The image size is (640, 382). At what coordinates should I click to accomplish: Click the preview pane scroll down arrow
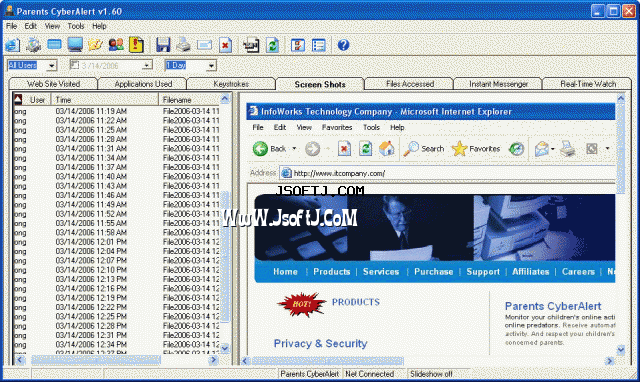click(x=621, y=350)
